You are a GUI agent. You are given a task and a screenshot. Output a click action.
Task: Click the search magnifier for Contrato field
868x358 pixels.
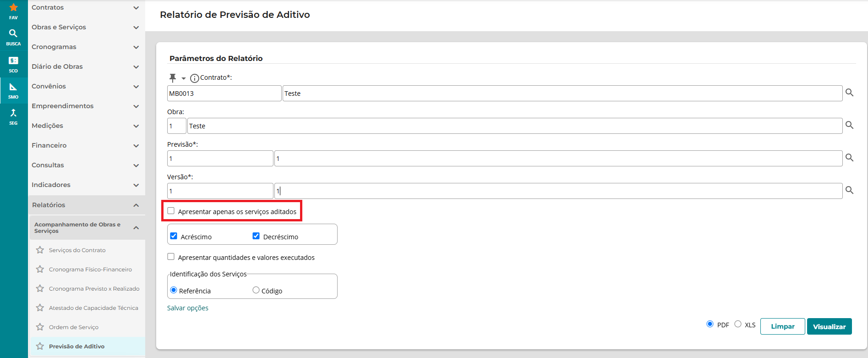coord(849,93)
